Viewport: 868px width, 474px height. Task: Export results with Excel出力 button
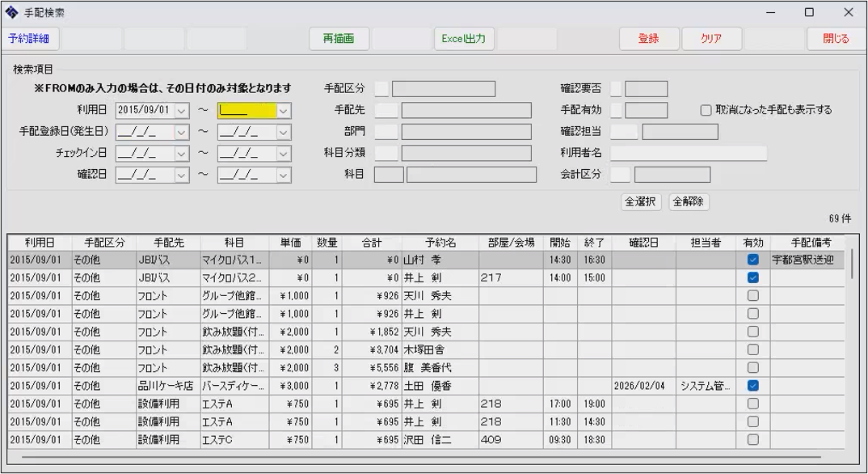pyautogui.click(x=463, y=39)
